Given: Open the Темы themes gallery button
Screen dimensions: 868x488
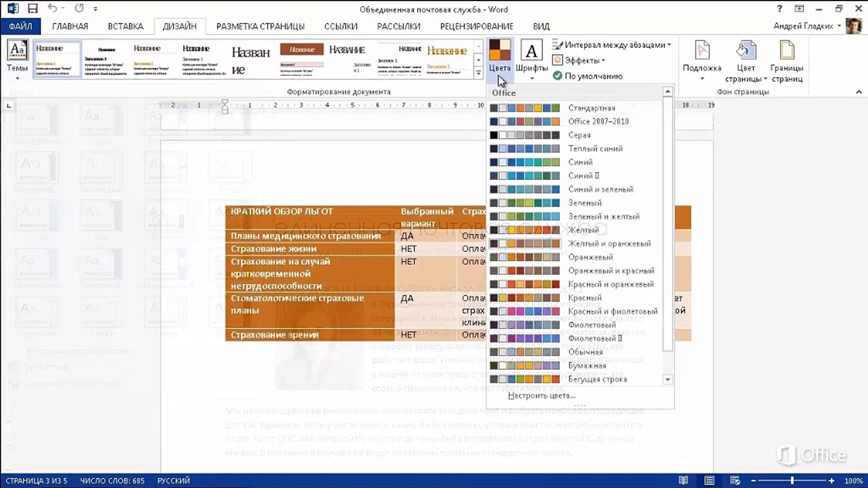Looking at the screenshot, I should pyautogui.click(x=17, y=60).
